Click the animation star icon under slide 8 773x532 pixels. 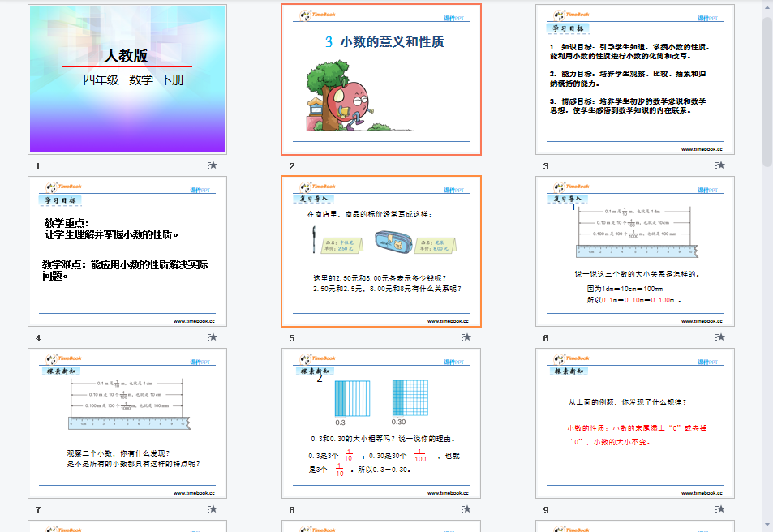tap(466, 509)
